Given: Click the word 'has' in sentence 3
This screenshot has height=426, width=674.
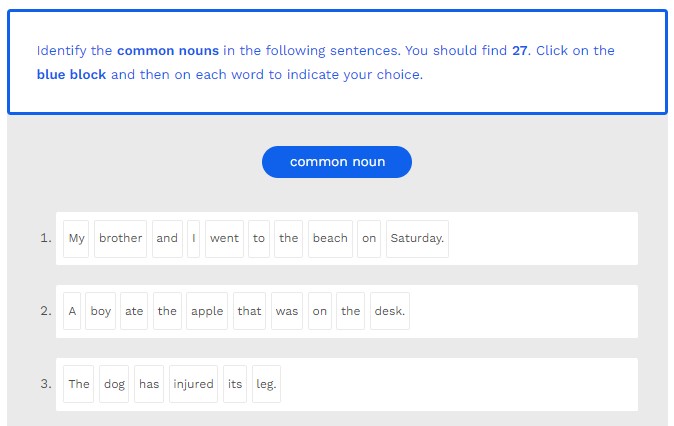Looking at the screenshot, I should (149, 384).
